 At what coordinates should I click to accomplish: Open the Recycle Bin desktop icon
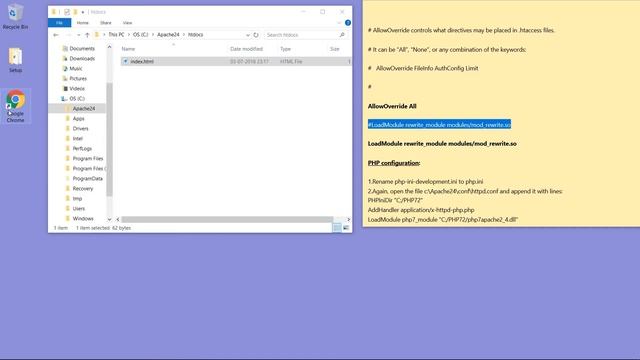pos(15,17)
